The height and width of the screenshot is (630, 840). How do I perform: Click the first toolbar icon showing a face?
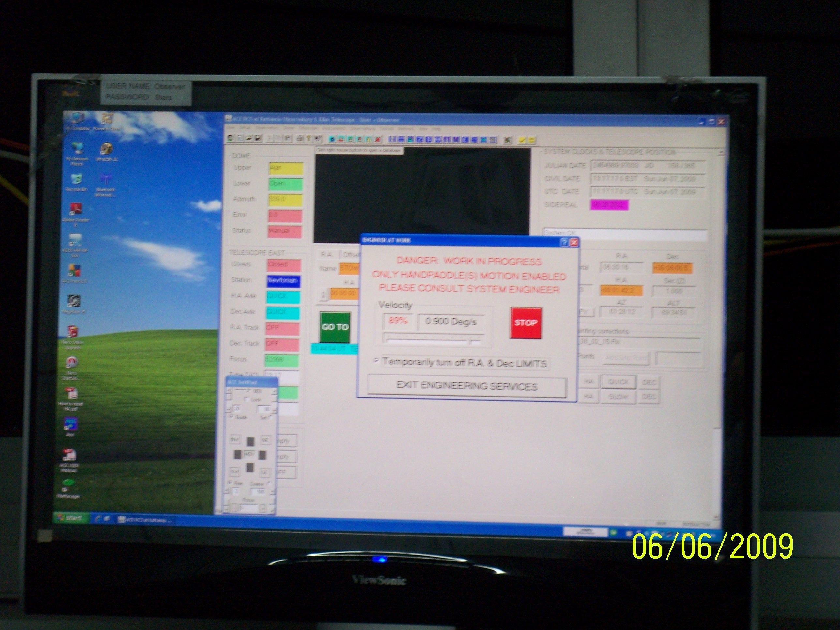pyautogui.click(x=230, y=139)
